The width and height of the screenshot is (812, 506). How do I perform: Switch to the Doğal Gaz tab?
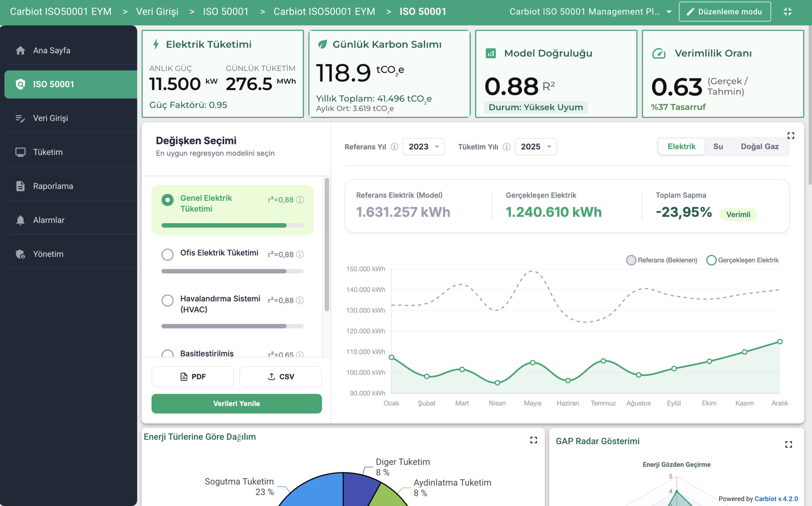tap(759, 147)
